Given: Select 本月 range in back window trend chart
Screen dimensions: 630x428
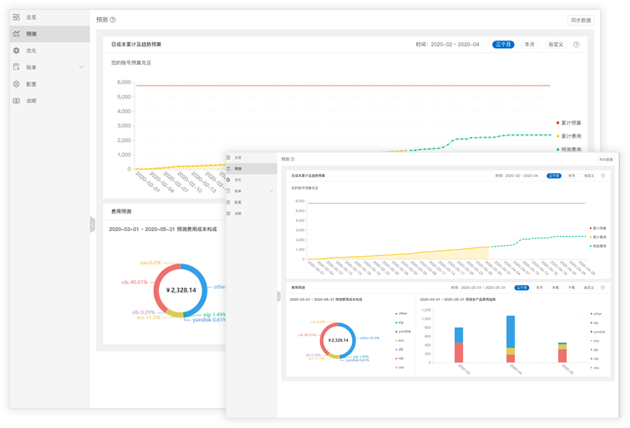Looking at the screenshot, I should pos(530,44).
